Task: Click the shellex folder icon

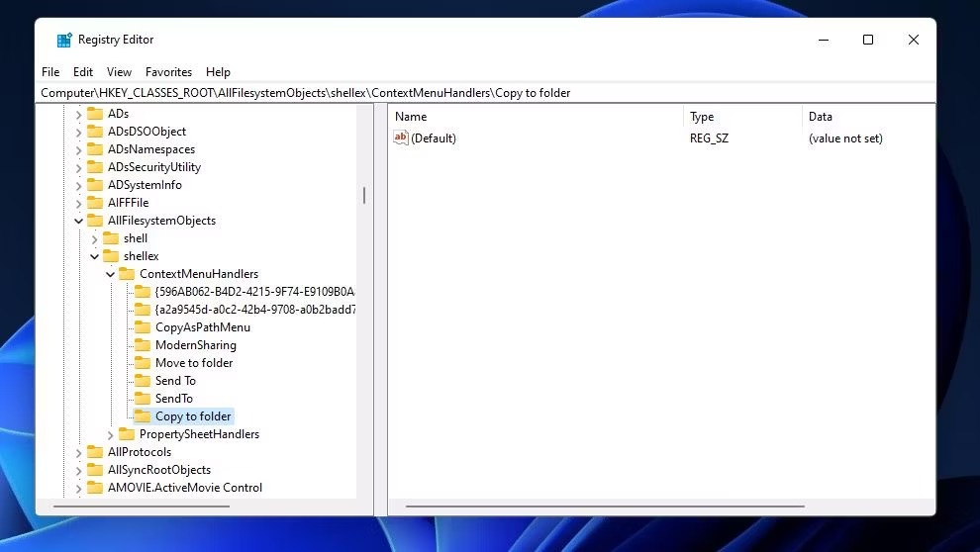Action: 111,256
